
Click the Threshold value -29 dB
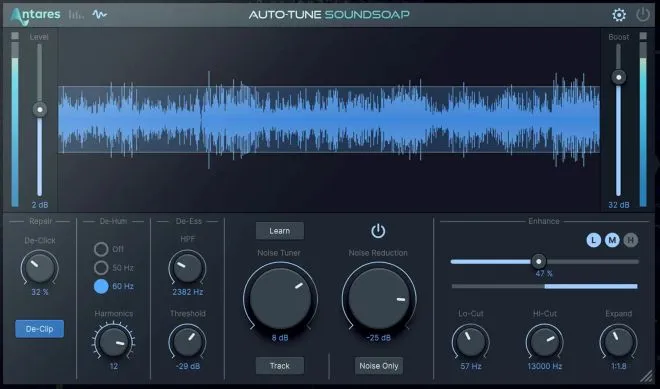point(188,366)
